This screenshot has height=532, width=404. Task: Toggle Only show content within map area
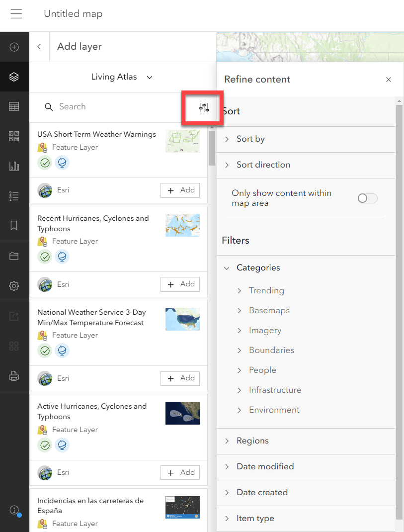(368, 198)
